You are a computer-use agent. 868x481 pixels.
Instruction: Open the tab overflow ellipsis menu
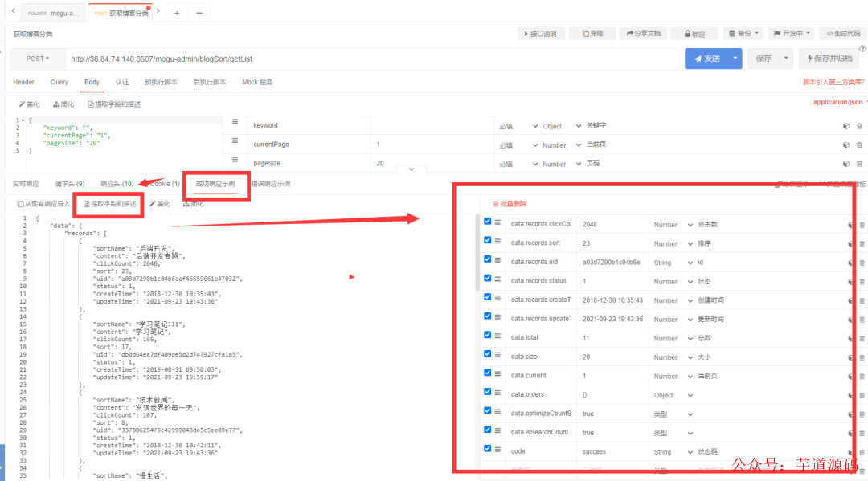coord(199,13)
